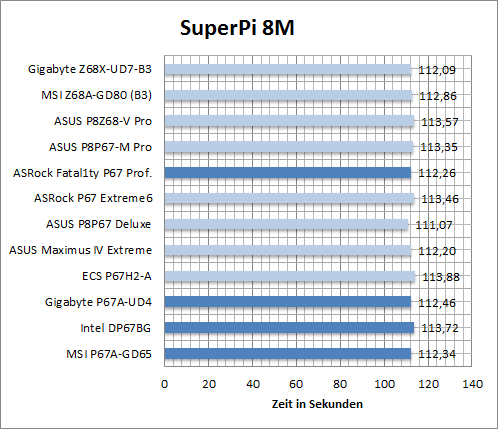Viewport: 498px width, 429px height.
Task: Select the axis tick label 40
Action: pos(253,384)
